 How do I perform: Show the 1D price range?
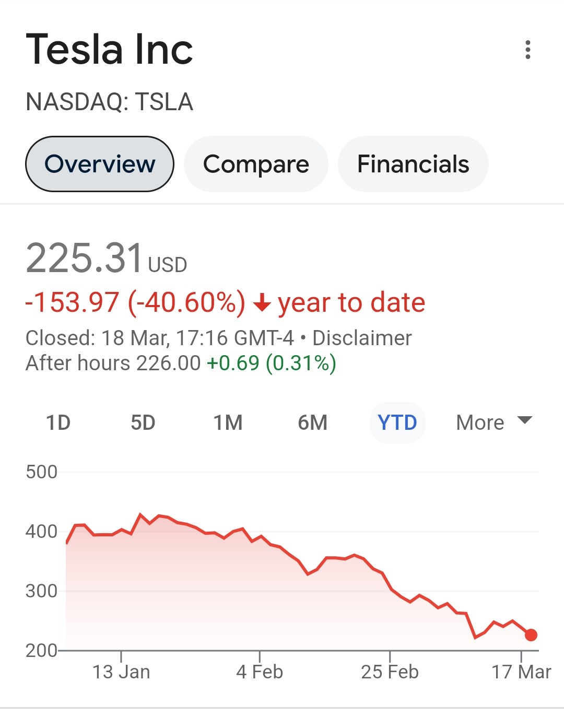click(x=58, y=422)
